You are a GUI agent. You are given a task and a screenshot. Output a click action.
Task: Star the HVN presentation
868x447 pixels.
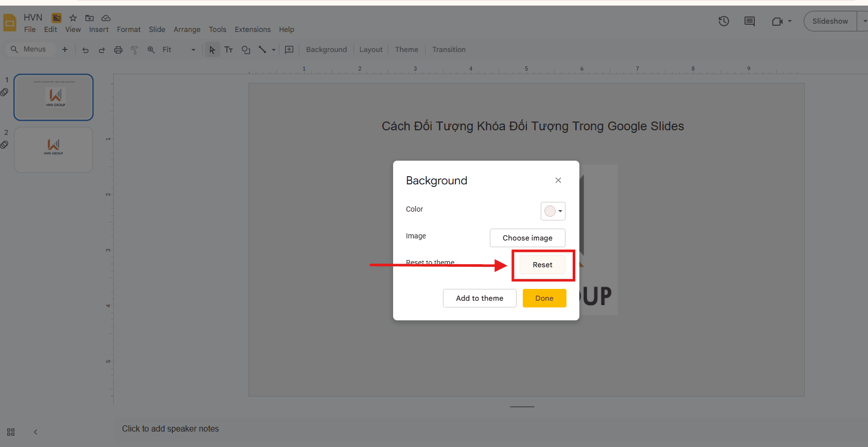coord(73,18)
